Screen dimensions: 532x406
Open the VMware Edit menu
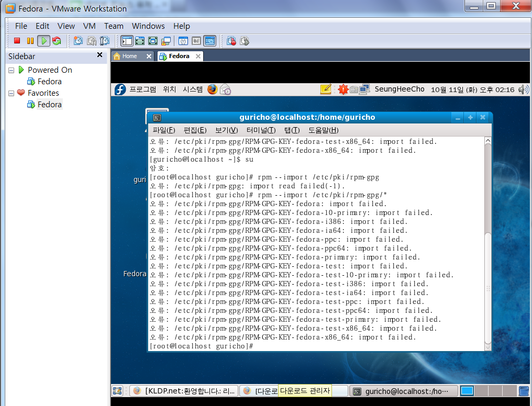(x=42, y=26)
